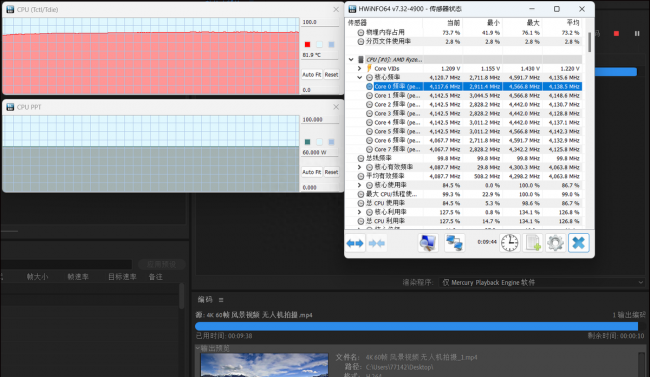
Task: Open the HWiNFO summary window via magnifier-monitor icon
Action: tap(427, 243)
